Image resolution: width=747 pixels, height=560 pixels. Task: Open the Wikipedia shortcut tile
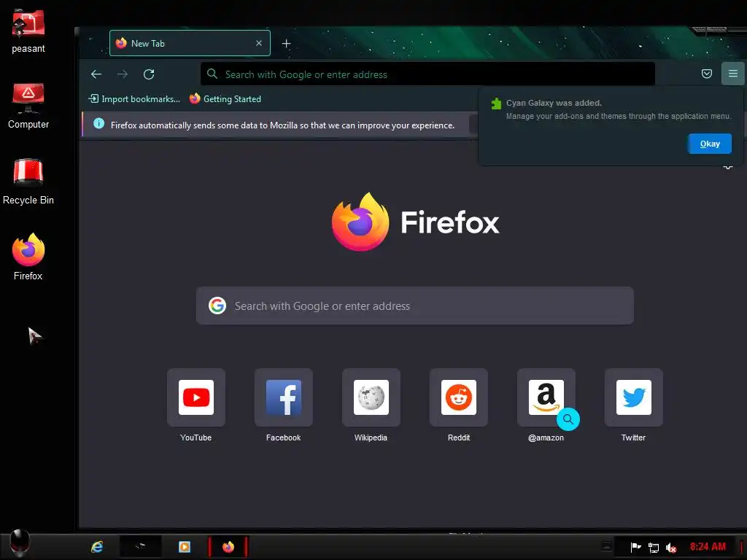click(x=371, y=397)
